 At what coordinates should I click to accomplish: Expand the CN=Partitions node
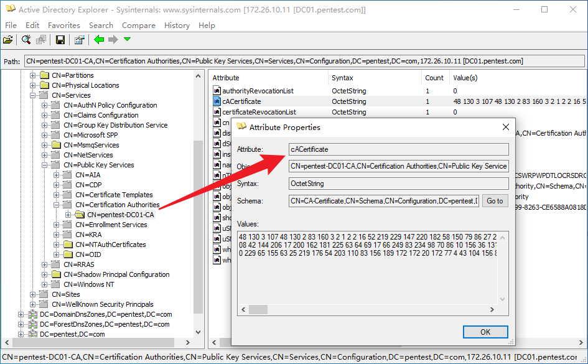click(x=32, y=75)
